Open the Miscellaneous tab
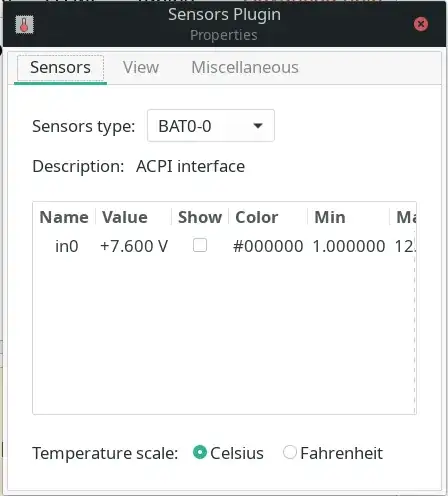Viewport: 448px width, 496px height. [x=245, y=68]
